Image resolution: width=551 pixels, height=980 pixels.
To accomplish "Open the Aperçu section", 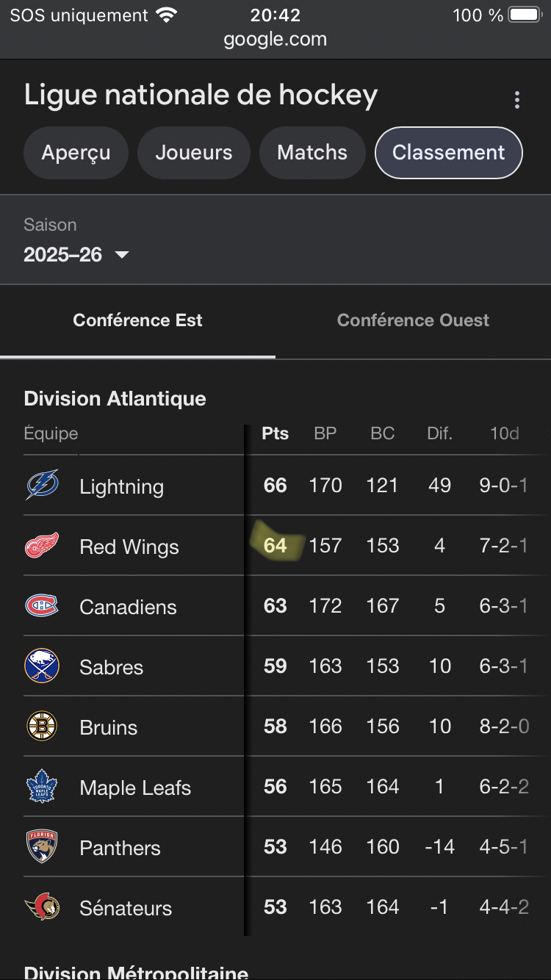I will click(x=76, y=153).
